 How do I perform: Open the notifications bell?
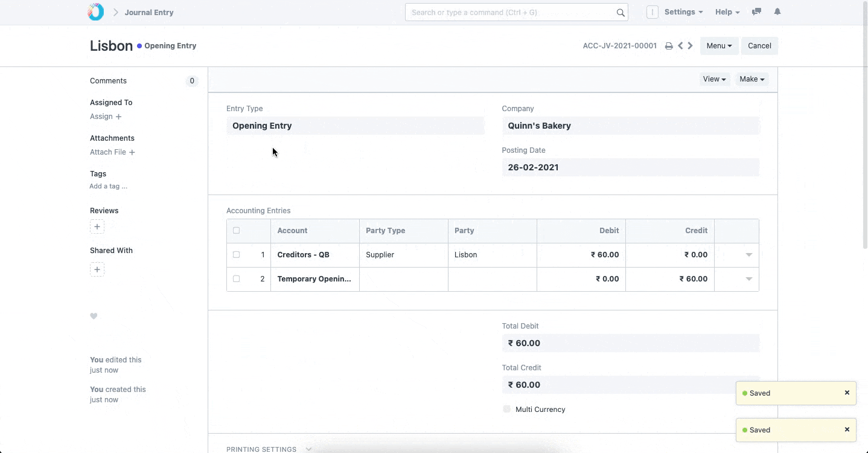(x=777, y=11)
